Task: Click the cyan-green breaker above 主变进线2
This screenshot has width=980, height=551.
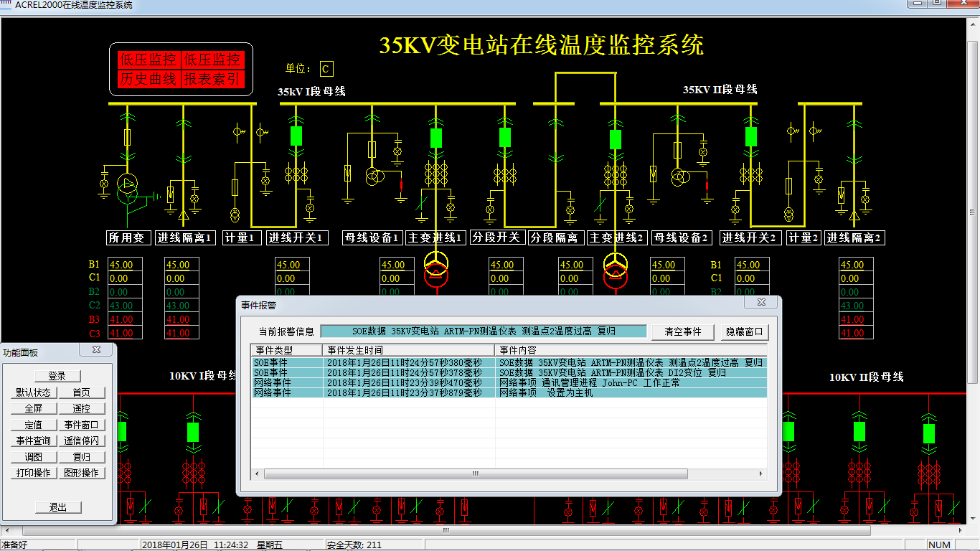Action: tap(615, 139)
